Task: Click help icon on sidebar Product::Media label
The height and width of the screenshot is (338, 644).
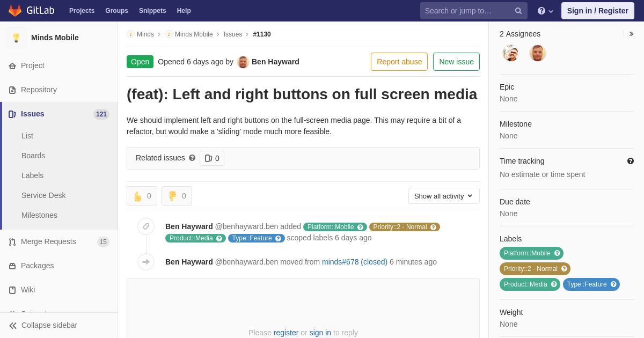Action: tap(554, 284)
